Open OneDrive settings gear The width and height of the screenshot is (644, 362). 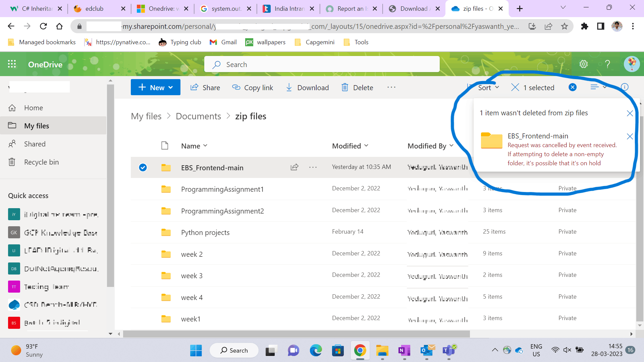(583, 64)
